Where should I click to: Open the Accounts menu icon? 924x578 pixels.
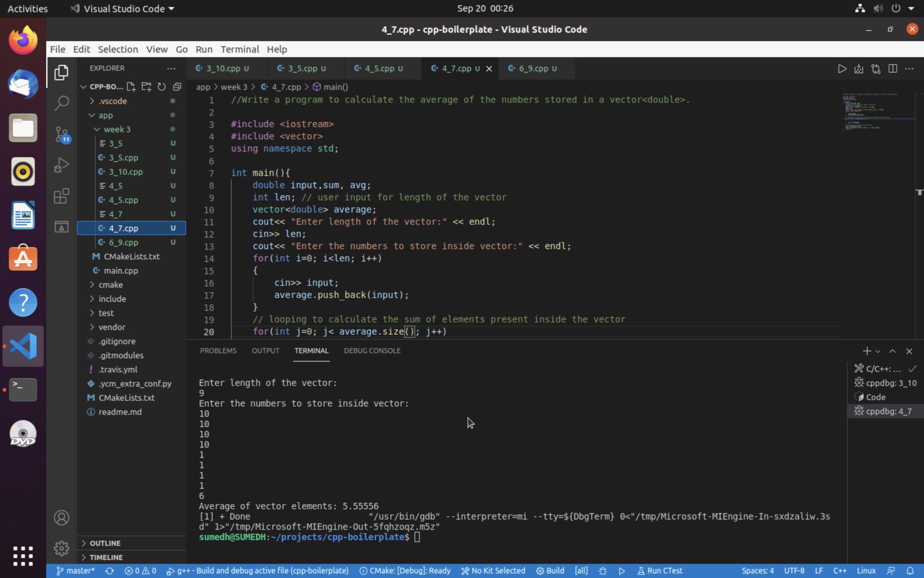62,518
